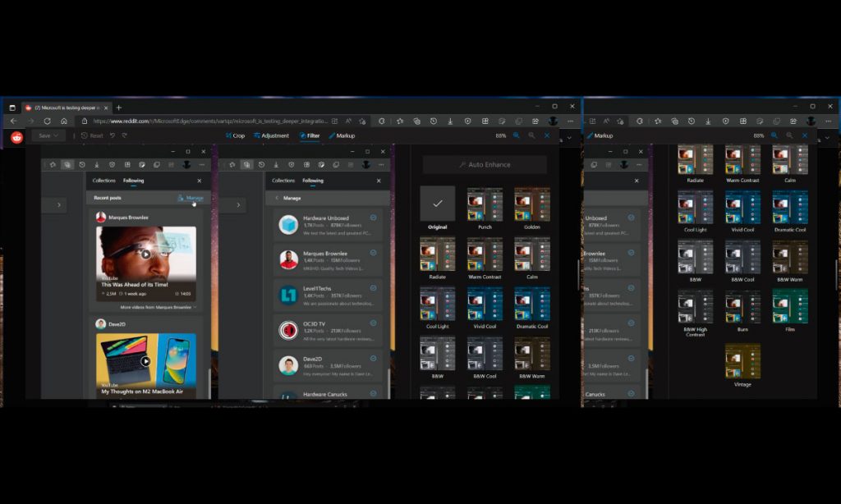This screenshot has height=504, width=841.
Task: Click the Reddit logo icon
Action: [x=17, y=137]
